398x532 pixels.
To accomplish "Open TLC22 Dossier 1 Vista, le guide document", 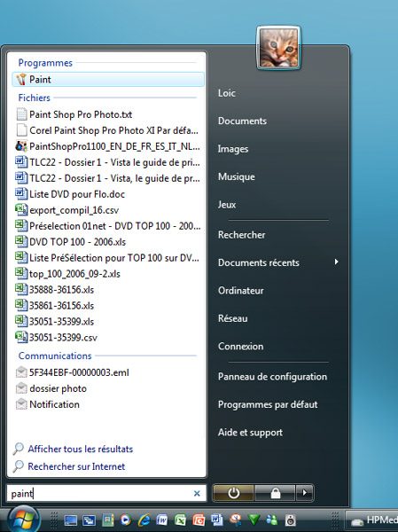I will [x=107, y=178].
